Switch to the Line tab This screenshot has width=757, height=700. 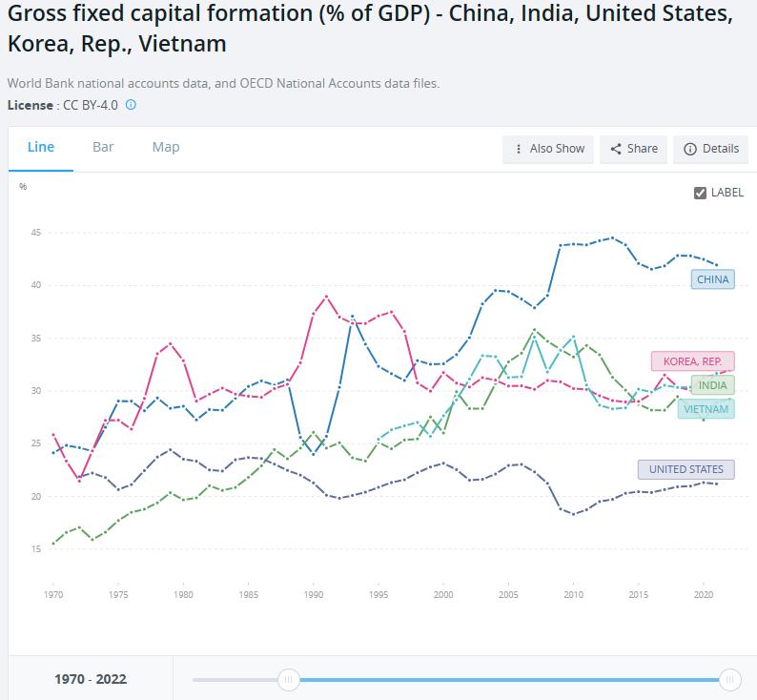(41, 147)
